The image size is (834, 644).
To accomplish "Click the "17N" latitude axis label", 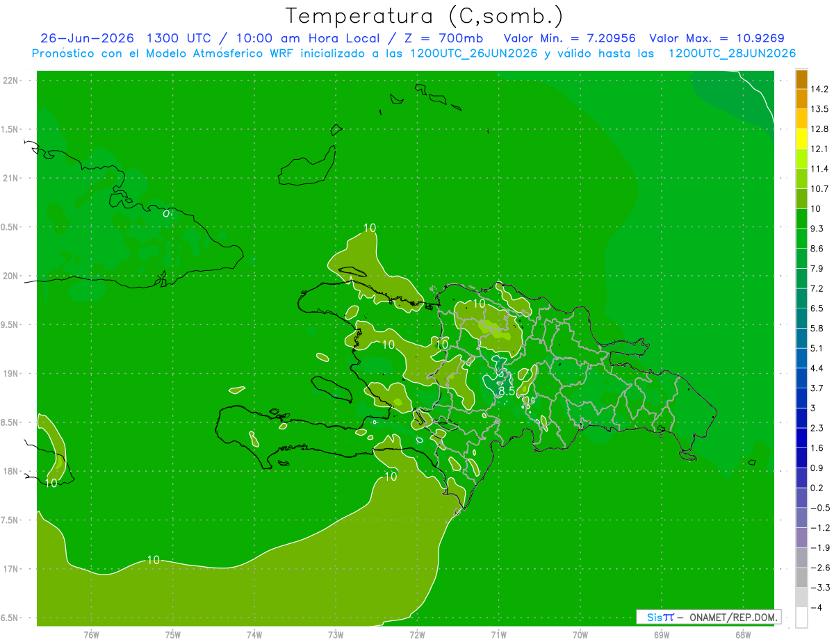I will point(11,569).
